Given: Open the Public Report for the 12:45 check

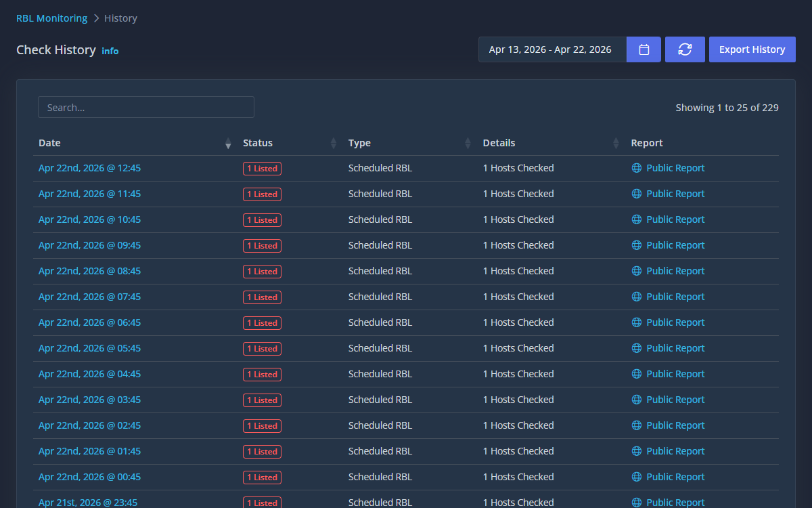Looking at the screenshot, I should [x=675, y=167].
